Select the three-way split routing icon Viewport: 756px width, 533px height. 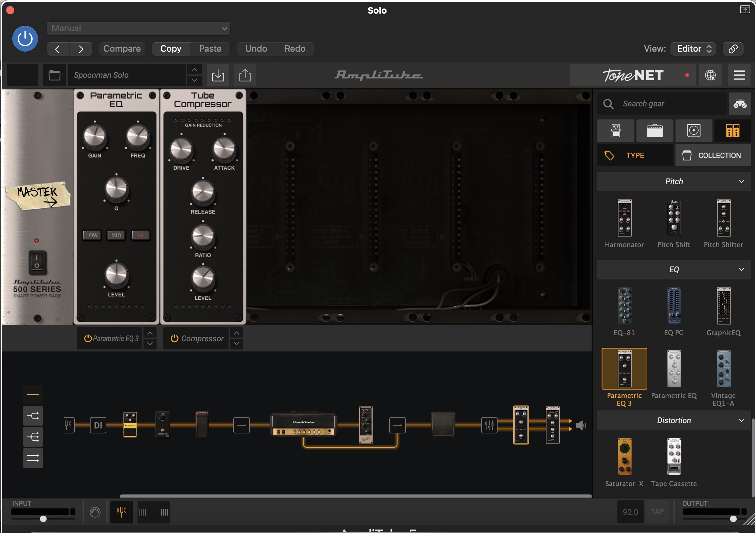coord(33,437)
